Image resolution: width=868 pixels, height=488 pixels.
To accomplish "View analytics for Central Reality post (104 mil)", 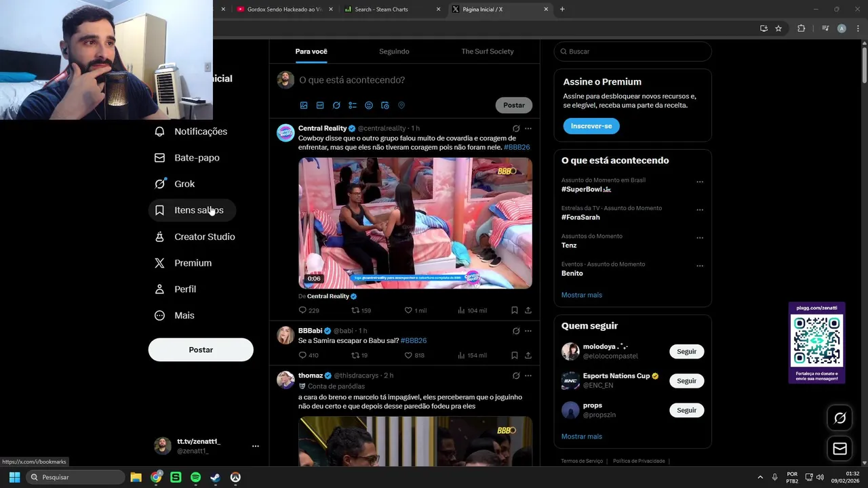I will tap(472, 310).
